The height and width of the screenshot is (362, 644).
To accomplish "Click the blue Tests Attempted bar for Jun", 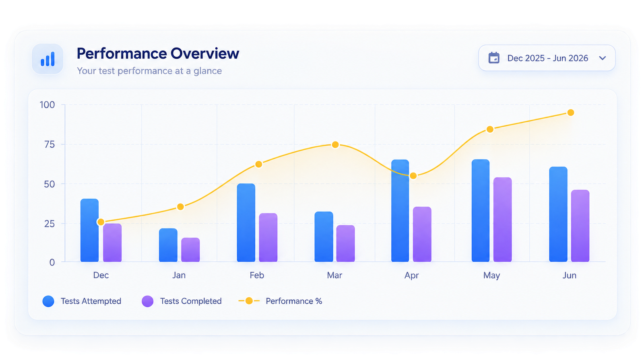I will 558,214.
